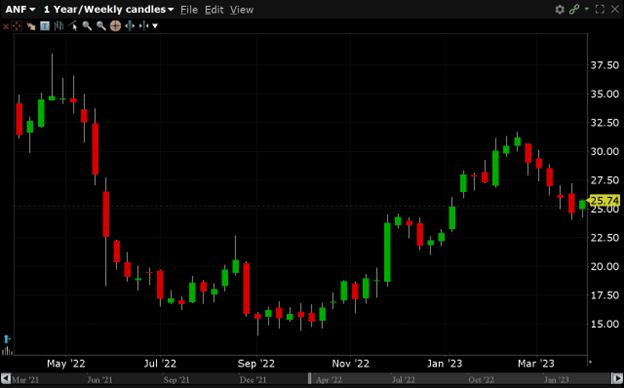This screenshot has height=388, width=624.
Task: Click the small volume bars icon bottom left
Action: pyautogui.click(x=7, y=351)
